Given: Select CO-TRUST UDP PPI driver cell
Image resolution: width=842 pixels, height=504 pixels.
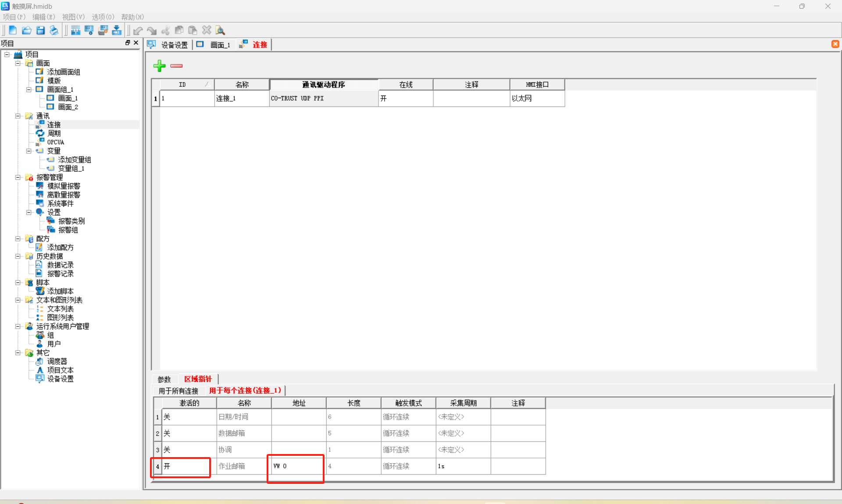Looking at the screenshot, I should pos(324,98).
